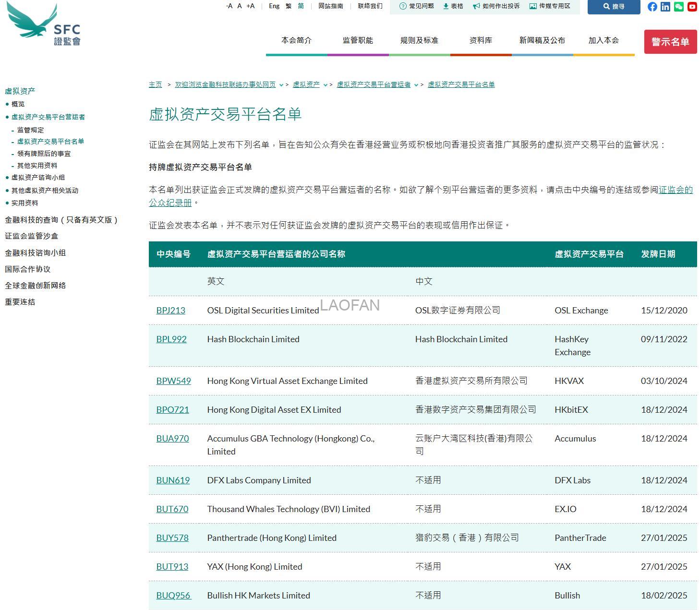Click the SFC 證監會 logo
The height and width of the screenshot is (610, 700).
(42, 26)
